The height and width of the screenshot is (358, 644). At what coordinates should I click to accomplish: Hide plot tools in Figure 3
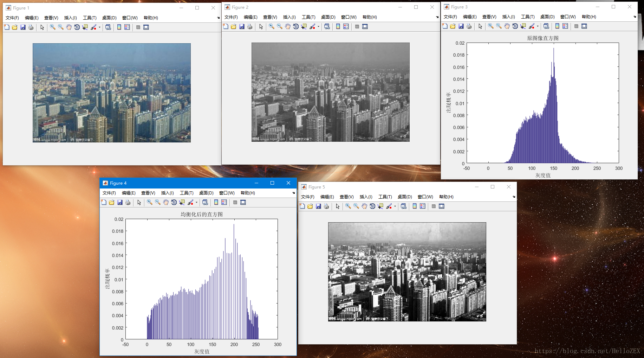coord(576,26)
